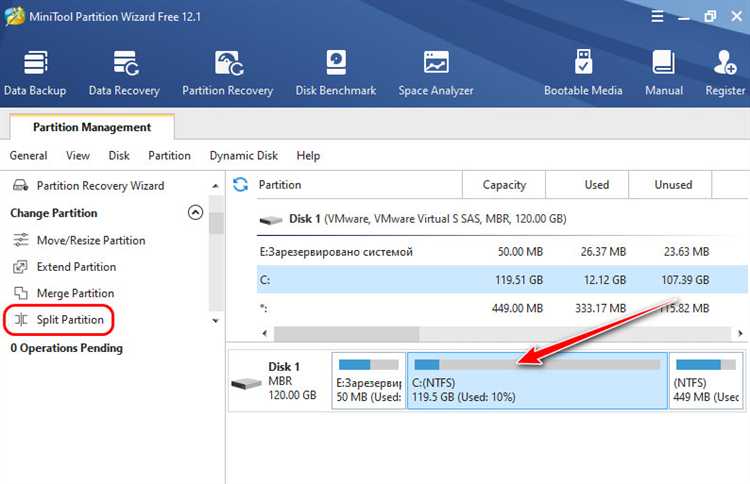Open the Data Backup tool

coord(35,72)
